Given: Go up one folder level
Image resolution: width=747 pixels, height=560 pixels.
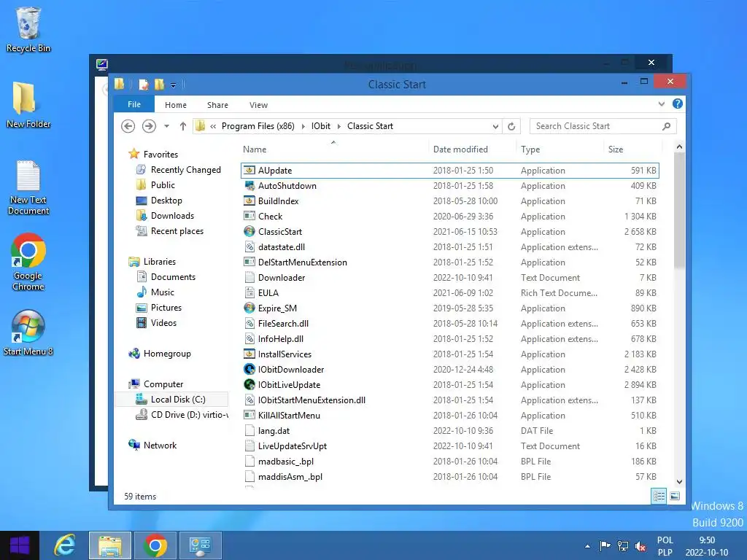Looking at the screenshot, I should (183, 126).
